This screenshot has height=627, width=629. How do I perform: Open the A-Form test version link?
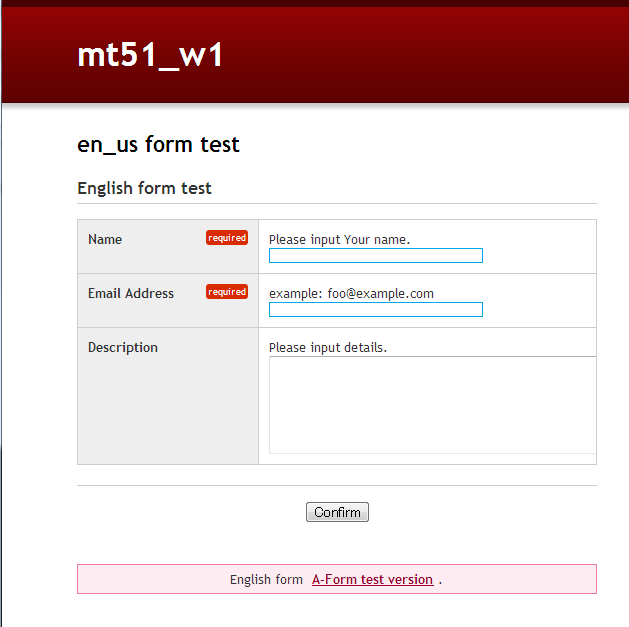click(x=372, y=580)
